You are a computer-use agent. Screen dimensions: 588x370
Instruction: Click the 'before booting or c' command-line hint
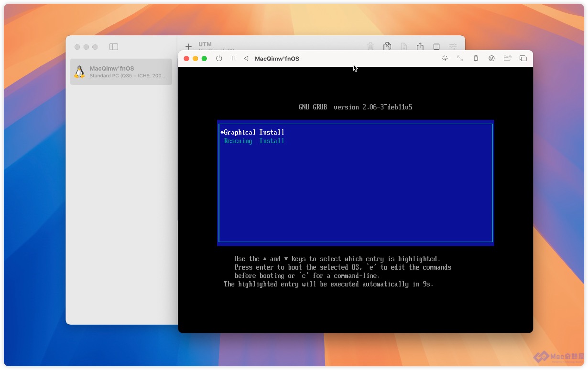tap(307, 275)
